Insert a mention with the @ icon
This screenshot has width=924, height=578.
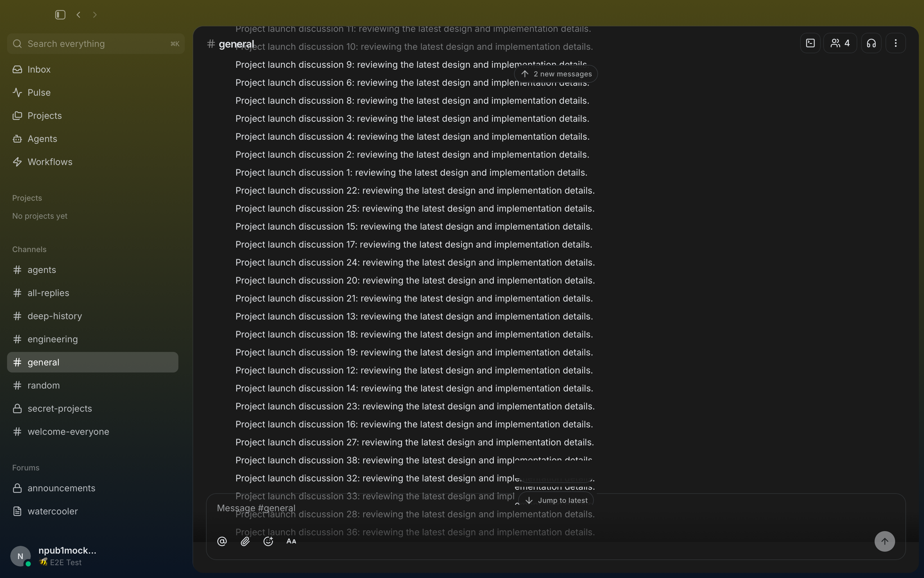[x=222, y=541]
